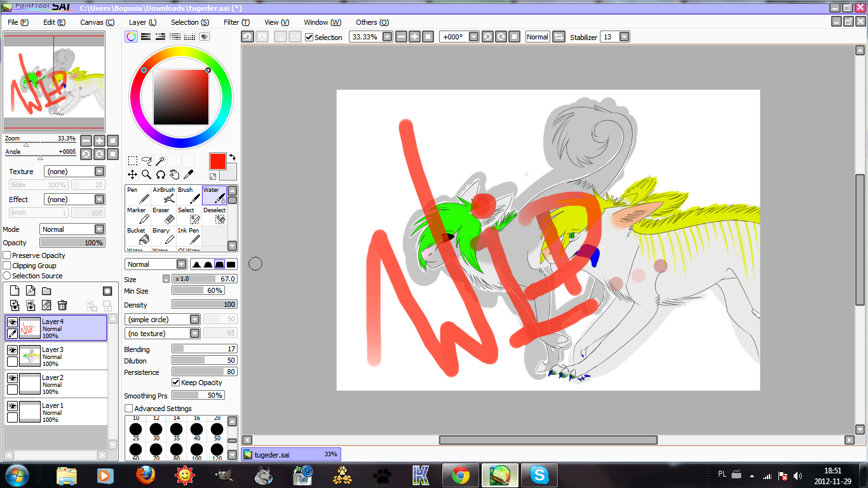
Task: Open the Window menu
Action: pyautogui.click(x=322, y=22)
